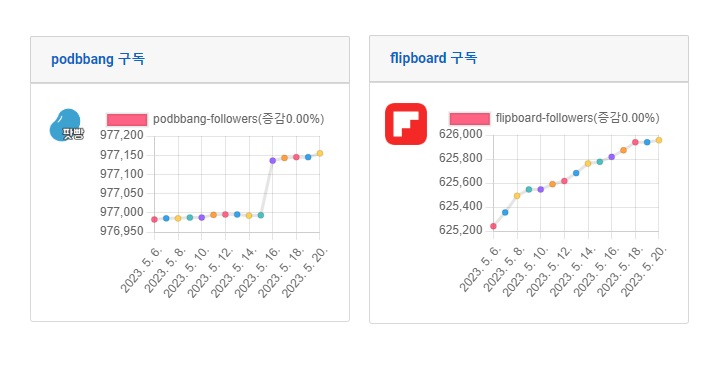Click the 977,200 axis label on podbbang chart
Screen dimensions: 714x366
122,135
